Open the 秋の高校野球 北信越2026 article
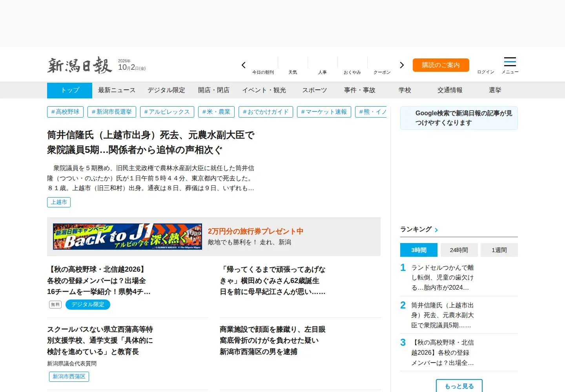 click(99, 281)
